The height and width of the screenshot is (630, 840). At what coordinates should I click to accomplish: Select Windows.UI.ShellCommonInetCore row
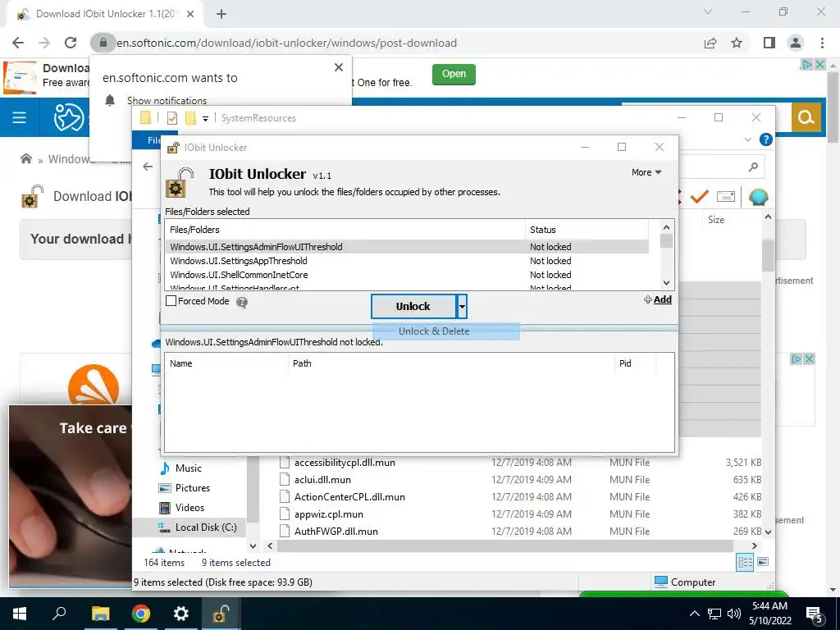coord(406,275)
